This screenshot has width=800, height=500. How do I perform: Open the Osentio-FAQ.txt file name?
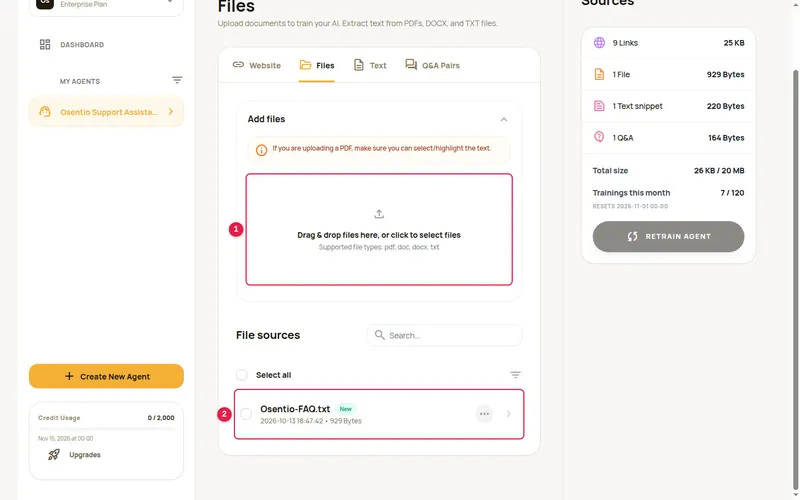click(295, 409)
